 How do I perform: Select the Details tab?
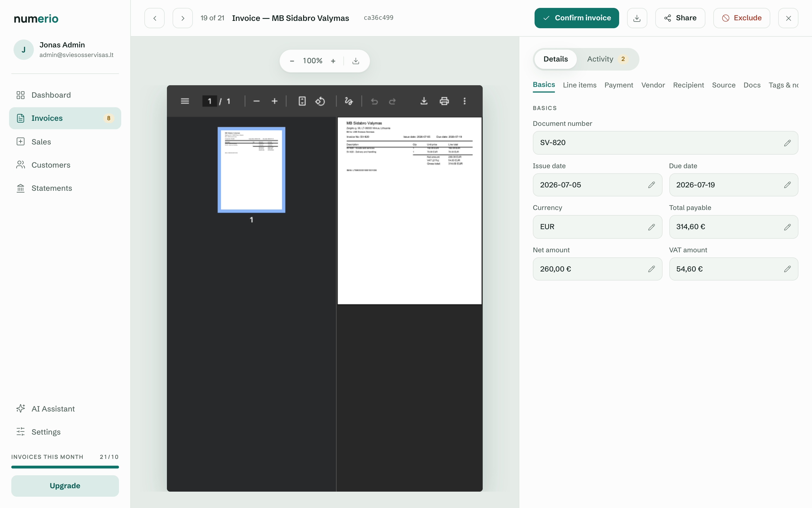coord(556,59)
